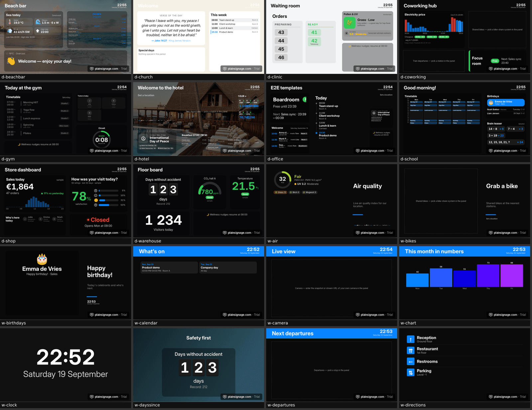Click the peace symbol icon in the hotel dashboard
This screenshot has width=532, height=410.
143,139
